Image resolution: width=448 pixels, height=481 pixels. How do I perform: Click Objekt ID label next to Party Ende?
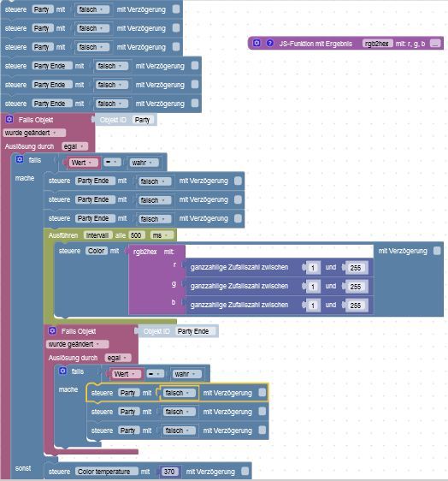coord(156,331)
